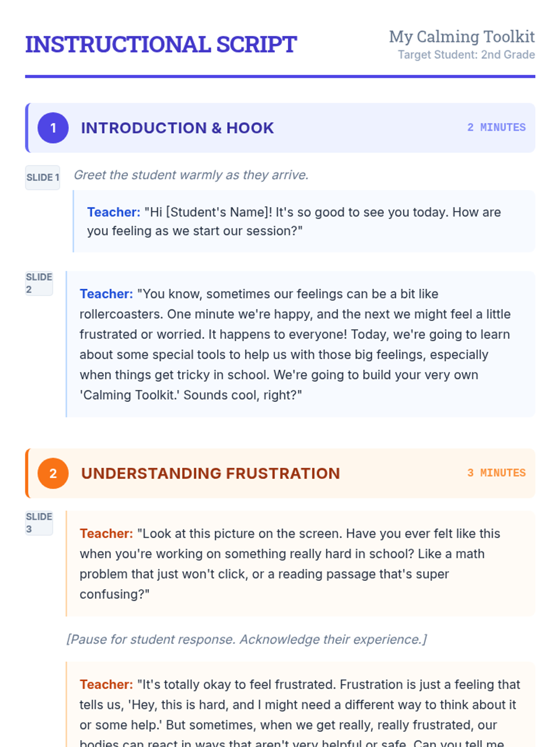Click Target Student: 2nd Grade subtitle
This screenshot has height=747, width=560.
click(466, 55)
